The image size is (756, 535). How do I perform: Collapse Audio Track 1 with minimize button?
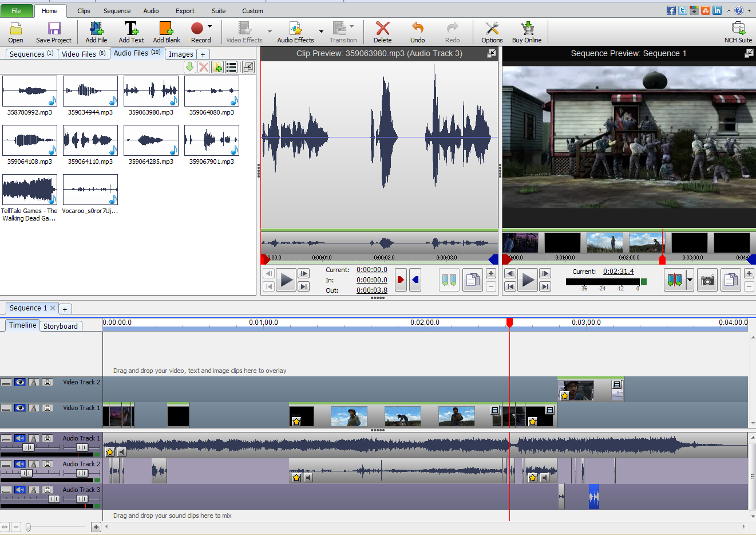pos(6,438)
